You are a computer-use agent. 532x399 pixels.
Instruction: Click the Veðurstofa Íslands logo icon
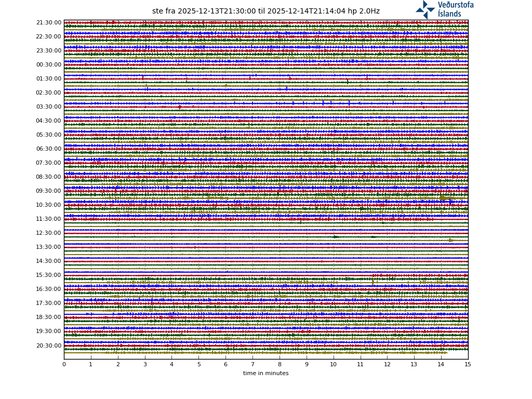pos(425,9)
